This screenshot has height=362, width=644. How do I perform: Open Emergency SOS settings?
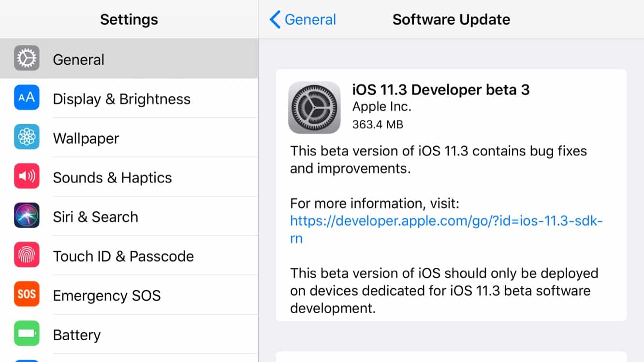point(107,295)
